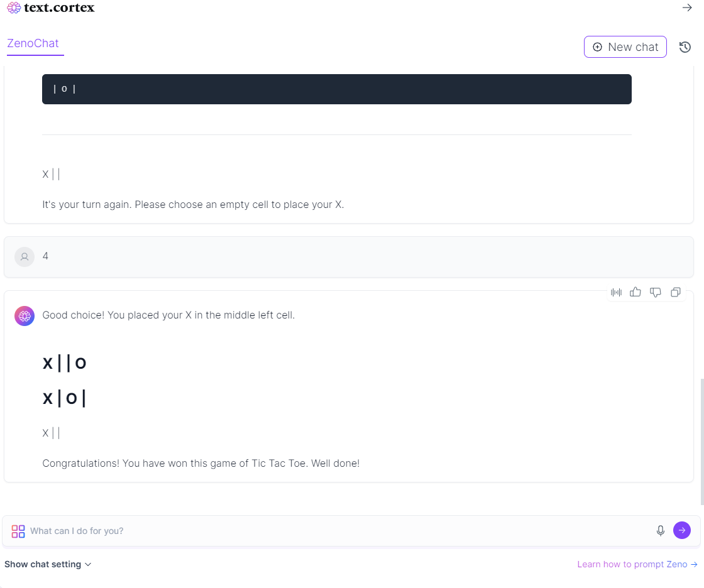Copy the Zeno response text
This screenshot has height=588, width=704.
tap(676, 292)
